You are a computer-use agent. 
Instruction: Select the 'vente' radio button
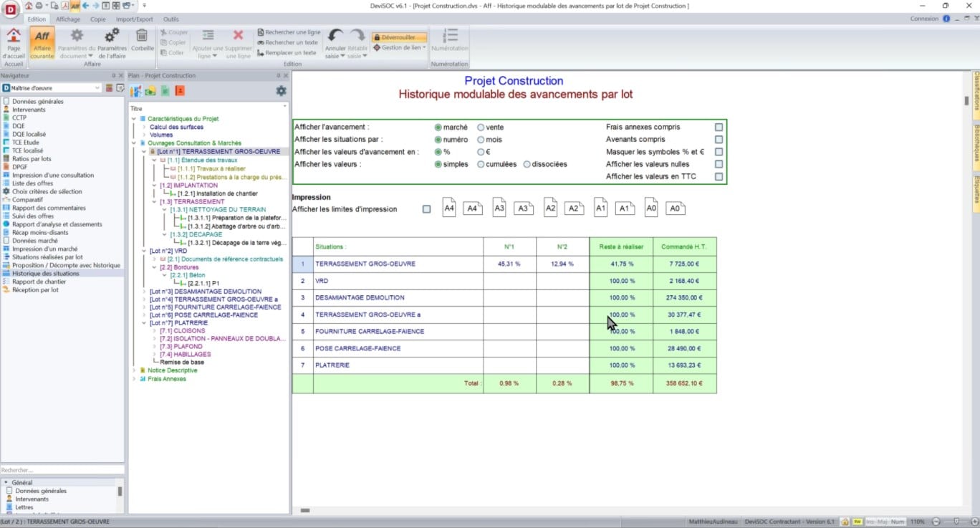(x=481, y=128)
